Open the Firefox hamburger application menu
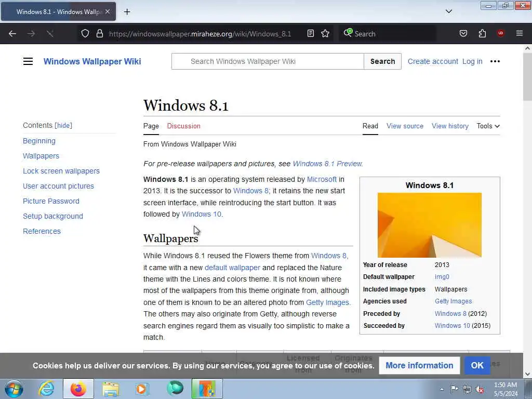Image resolution: width=532 pixels, height=399 pixels. tap(519, 33)
